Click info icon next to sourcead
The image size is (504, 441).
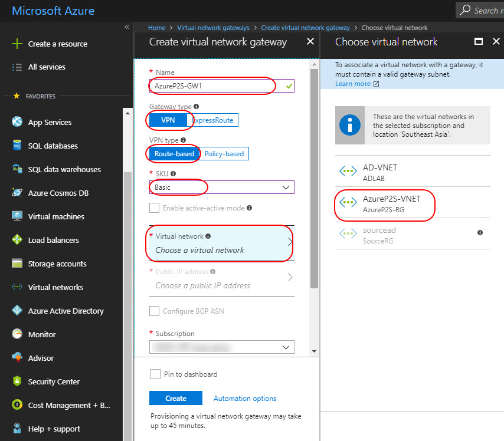pyautogui.click(x=480, y=232)
